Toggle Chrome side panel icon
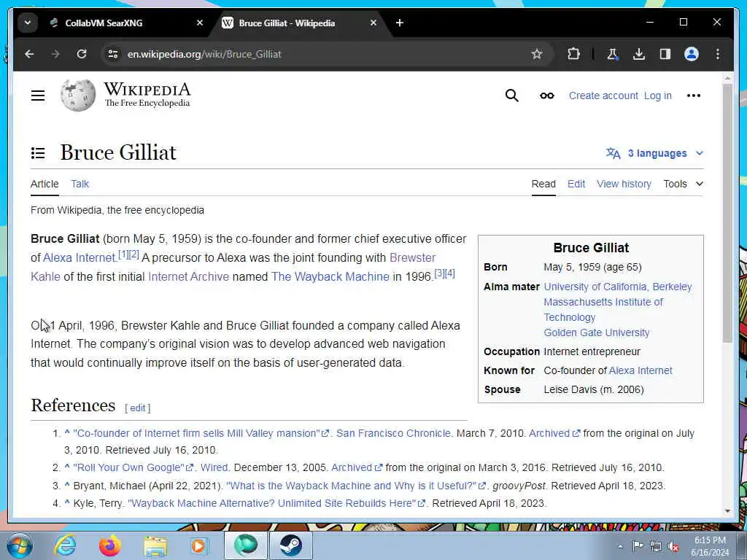This screenshot has height=560, width=747. (665, 54)
